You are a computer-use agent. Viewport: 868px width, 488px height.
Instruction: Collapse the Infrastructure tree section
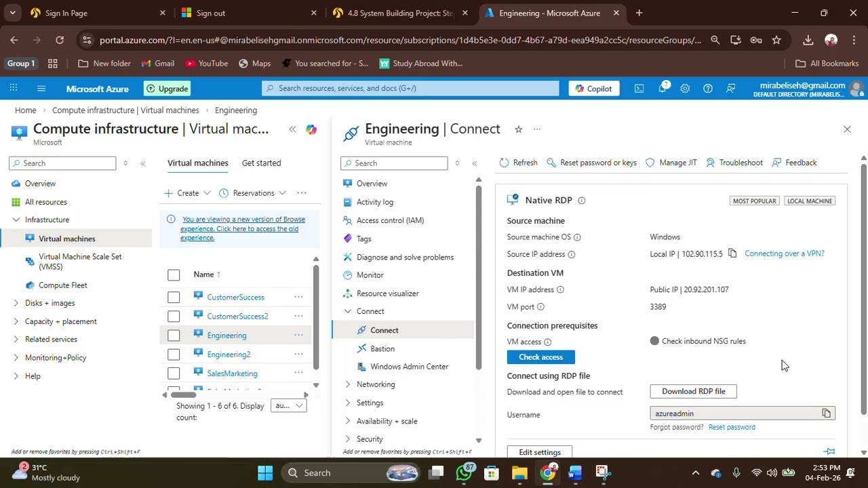click(x=16, y=220)
